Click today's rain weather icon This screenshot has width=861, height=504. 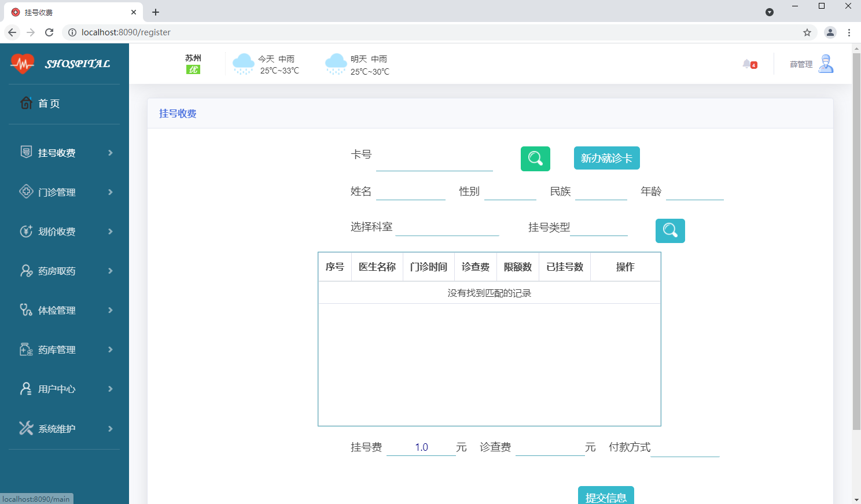pos(243,64)
